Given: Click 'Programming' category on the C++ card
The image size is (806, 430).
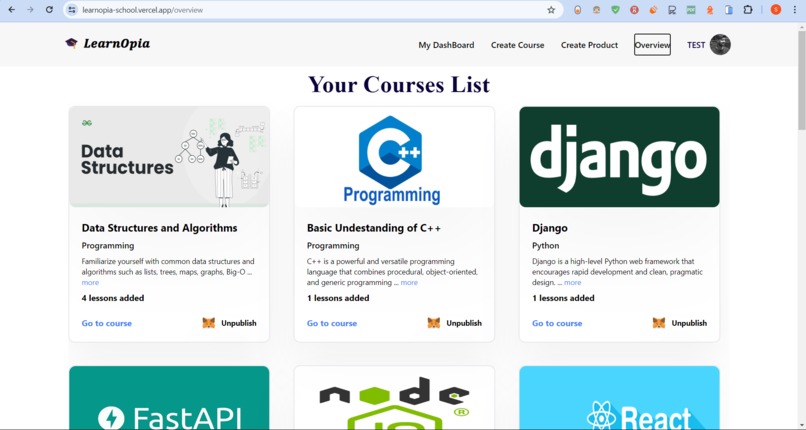Looking at the screenshot, I should coord(333,246).
